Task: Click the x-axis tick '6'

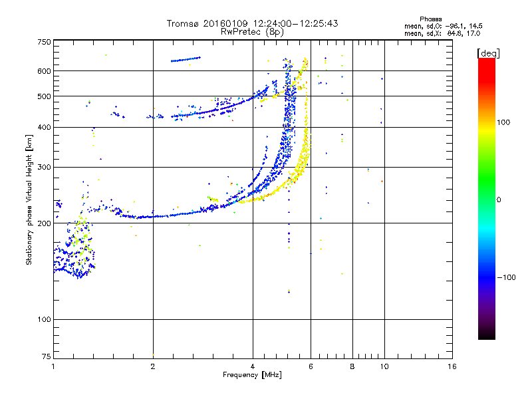Action: [311, 366]
